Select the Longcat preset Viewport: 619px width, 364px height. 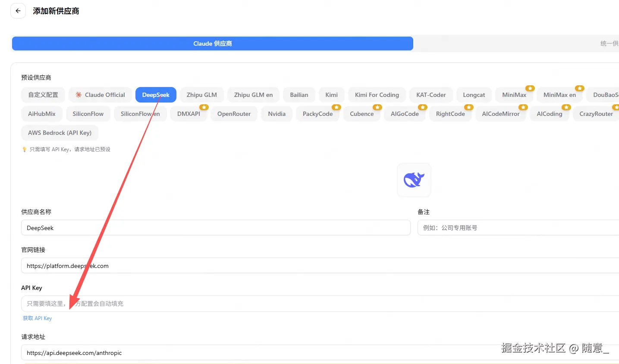pos(474,95)
